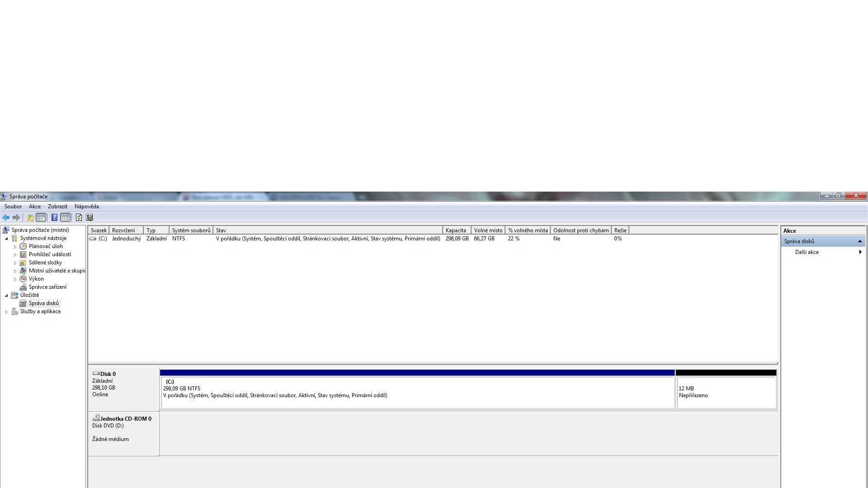Click the Refresh toolbar icon

(x=79, y=217)
